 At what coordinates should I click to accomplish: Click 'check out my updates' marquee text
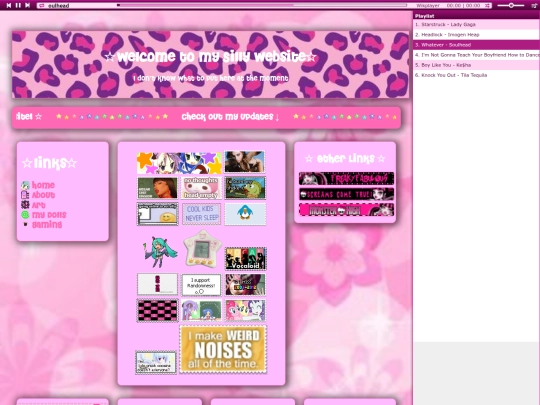[230, 117]
